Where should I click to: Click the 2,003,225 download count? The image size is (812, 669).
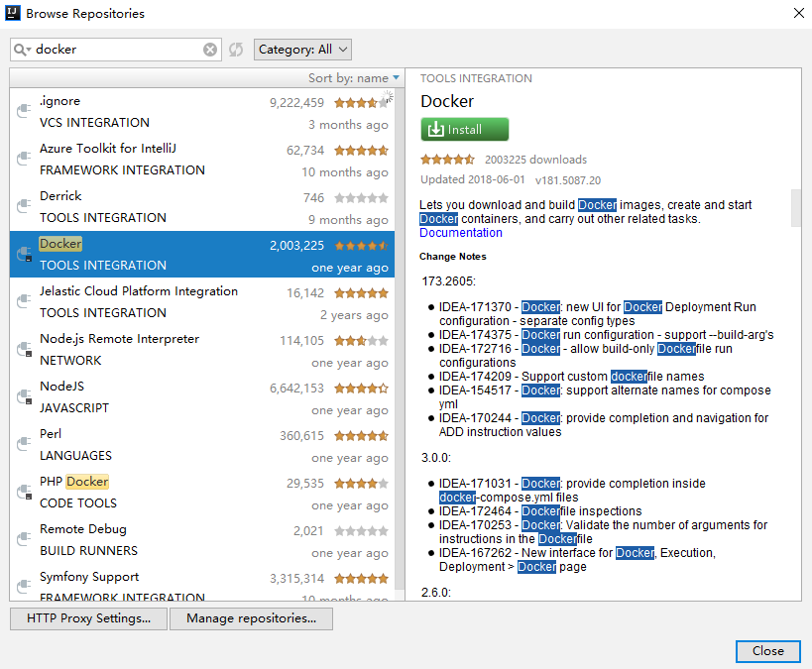(296, 246)
